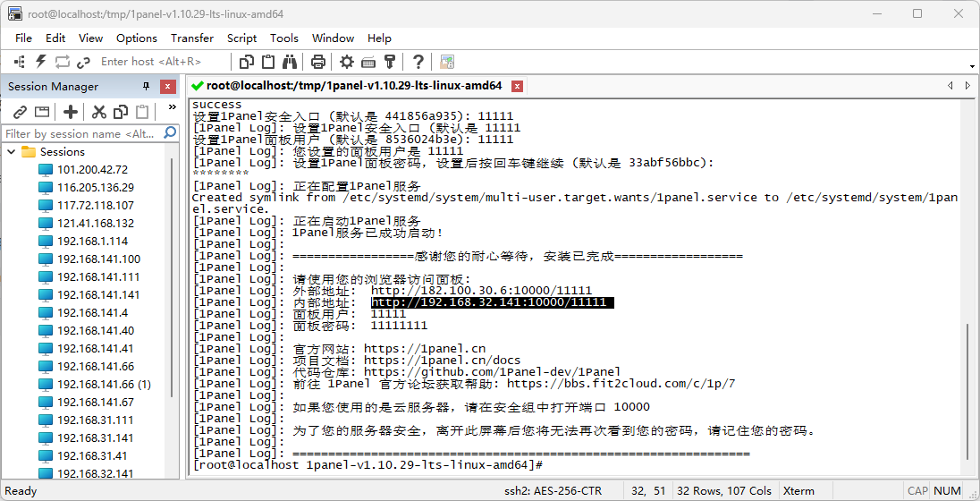The height and width of the screenshot is (501, 980).
Task: Collapse the Sessions folder tree
Action: [12, 152]
